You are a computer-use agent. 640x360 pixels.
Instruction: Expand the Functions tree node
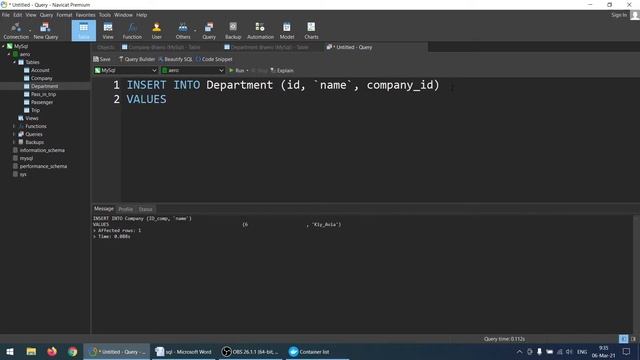(14, 126)
